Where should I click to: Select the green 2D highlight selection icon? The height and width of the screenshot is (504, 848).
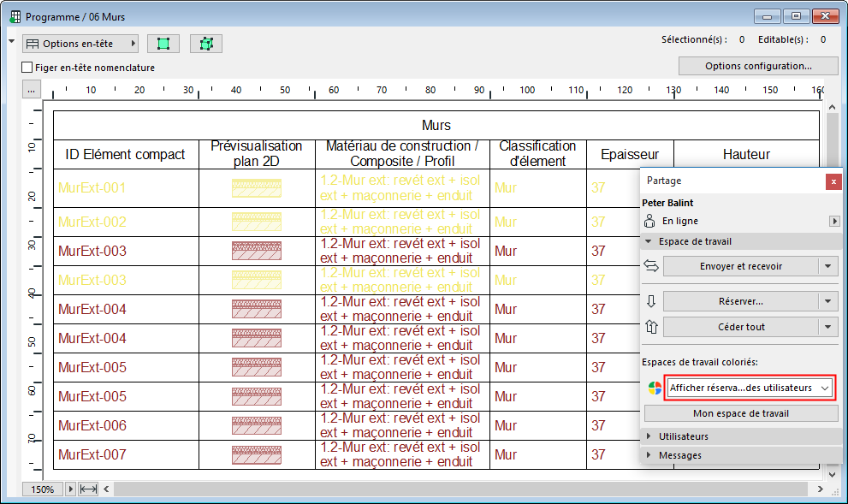[x=163, y=43]
